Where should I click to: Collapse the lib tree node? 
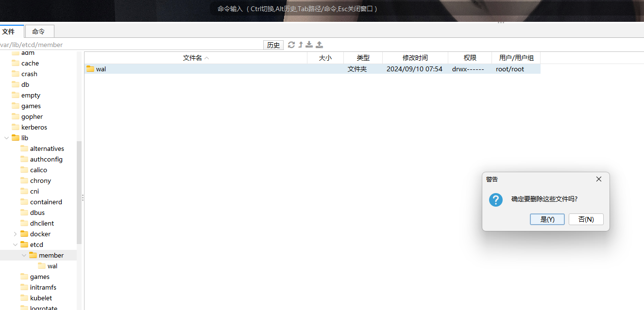tap(6, 138)
